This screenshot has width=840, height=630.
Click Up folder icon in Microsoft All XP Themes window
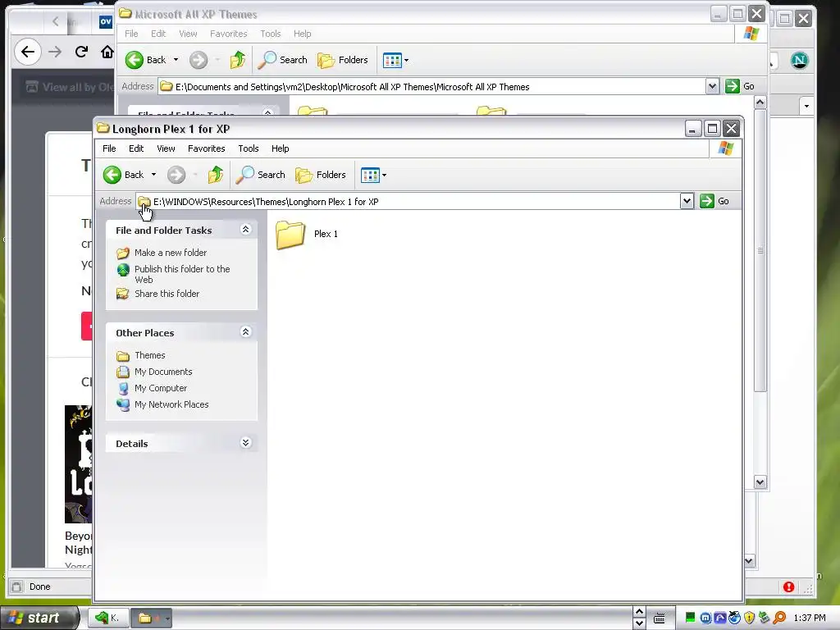pyautogui.click(x=237, y=60)
